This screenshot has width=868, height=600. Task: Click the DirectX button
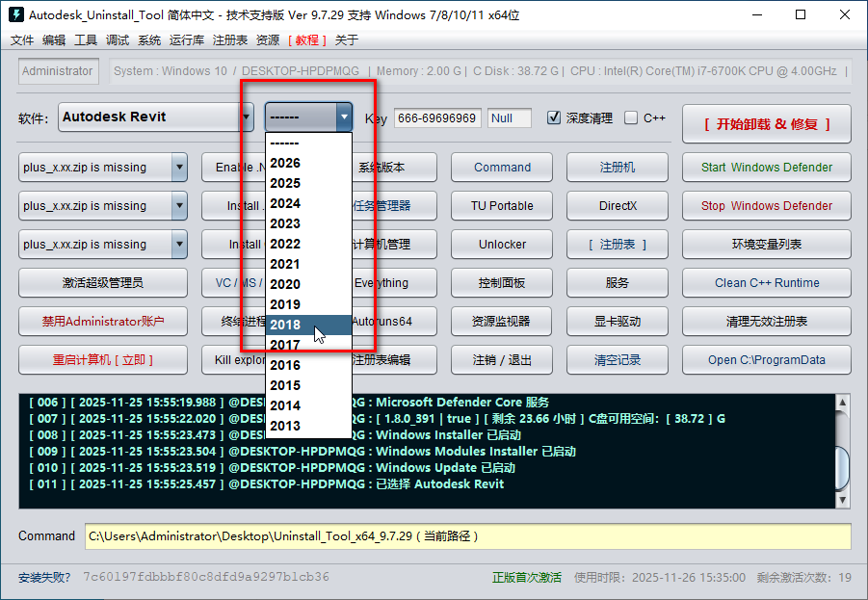pyautogui.click(x=618, y=206)
